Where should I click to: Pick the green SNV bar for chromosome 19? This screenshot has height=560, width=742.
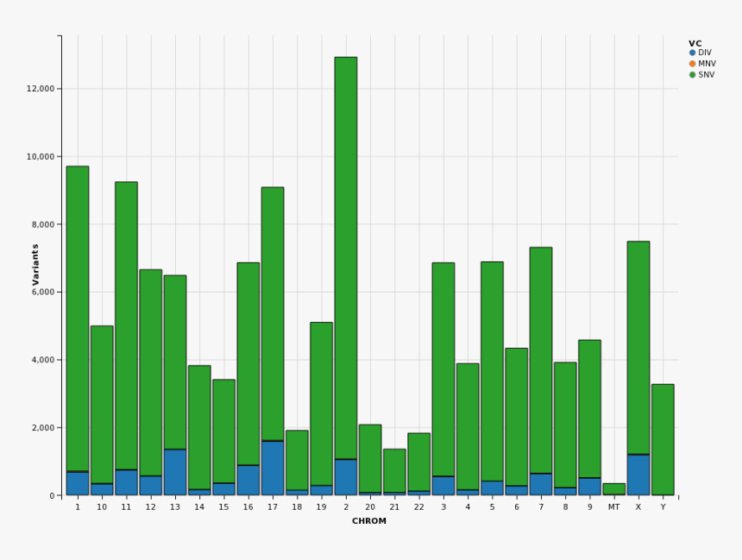pos(321,404)
